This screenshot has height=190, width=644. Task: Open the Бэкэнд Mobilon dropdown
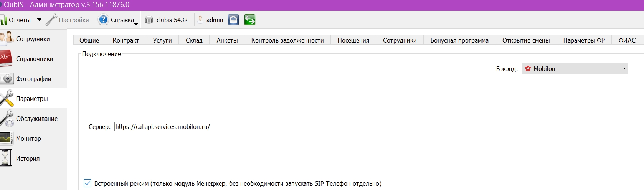[575, 68]
